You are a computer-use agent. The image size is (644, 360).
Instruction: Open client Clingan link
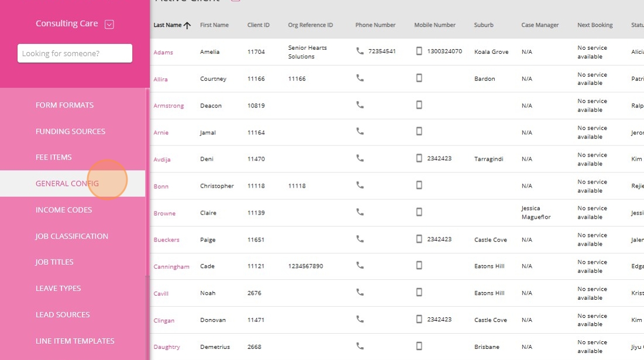point(163,321)
